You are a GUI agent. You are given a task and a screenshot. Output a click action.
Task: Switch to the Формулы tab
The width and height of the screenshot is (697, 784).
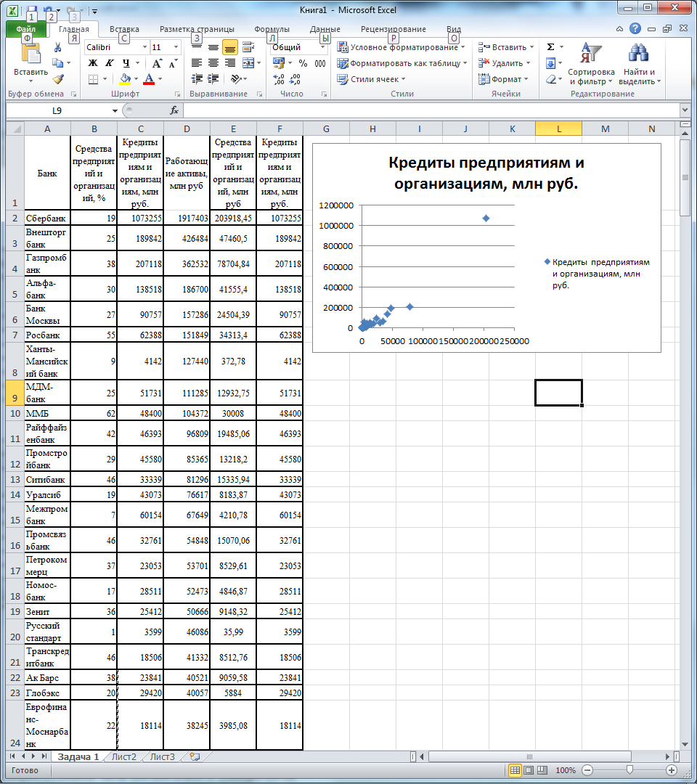[272, 29]
